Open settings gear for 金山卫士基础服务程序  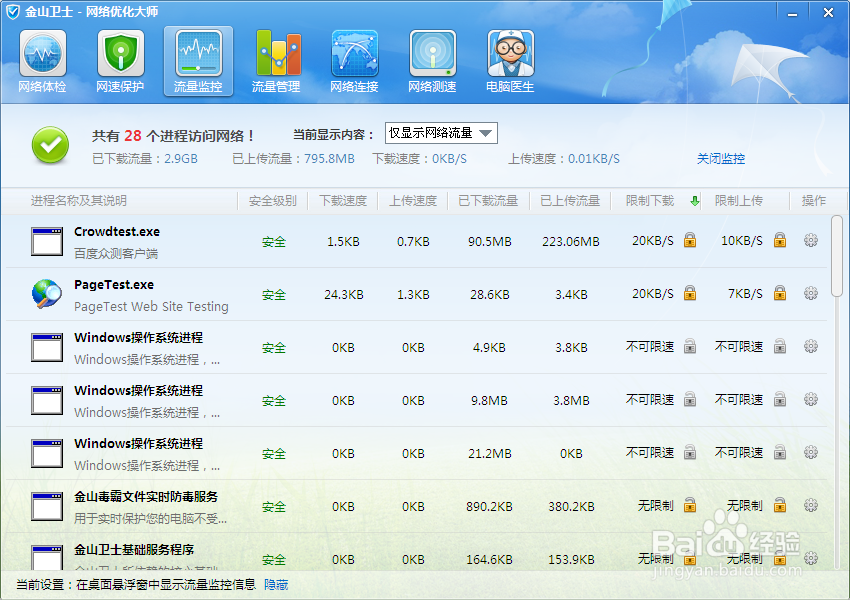(810, 558)
